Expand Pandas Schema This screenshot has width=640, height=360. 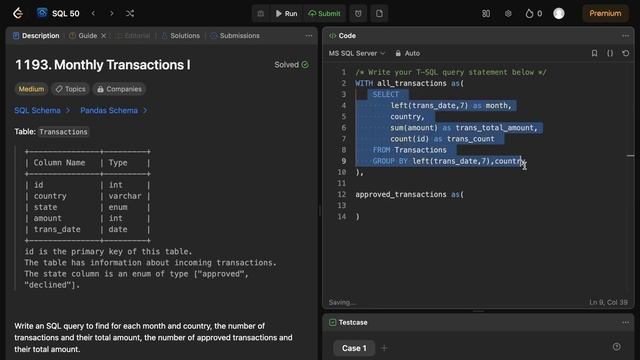pyautogui.click(x=113, y=110)
